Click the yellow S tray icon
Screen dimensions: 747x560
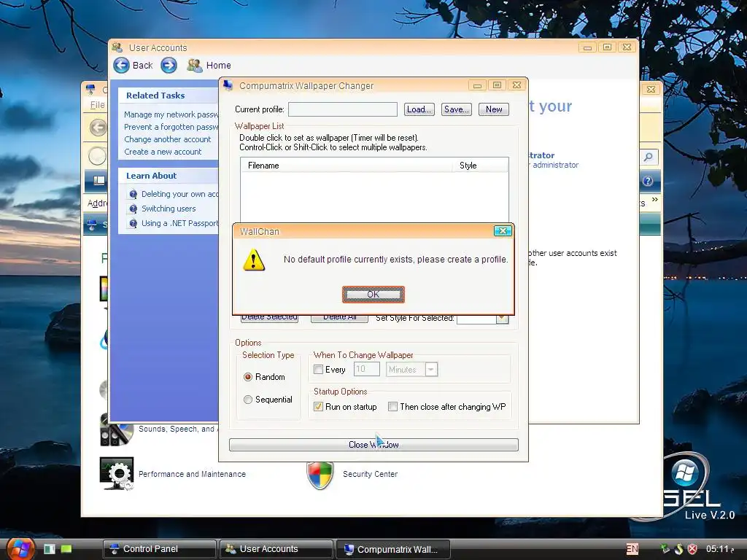pos(679,549)
